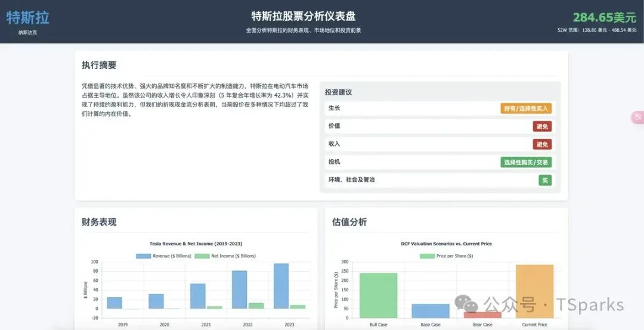Click the 2023 blue revenue bar
The width and height of the screenshot is (644, 330).
(x=281, y=286)
